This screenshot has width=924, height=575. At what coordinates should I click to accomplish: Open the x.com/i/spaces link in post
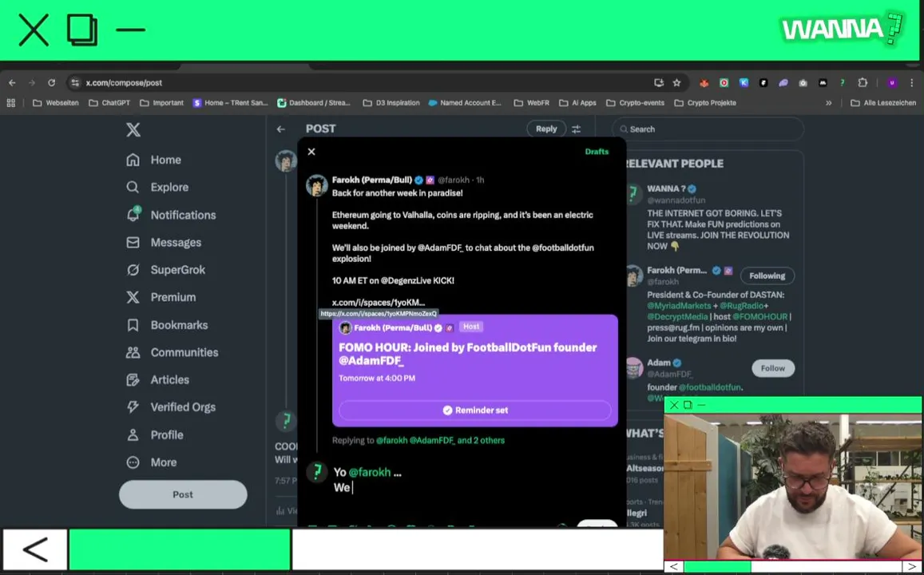pyautogui.click(x=379, y=302)
